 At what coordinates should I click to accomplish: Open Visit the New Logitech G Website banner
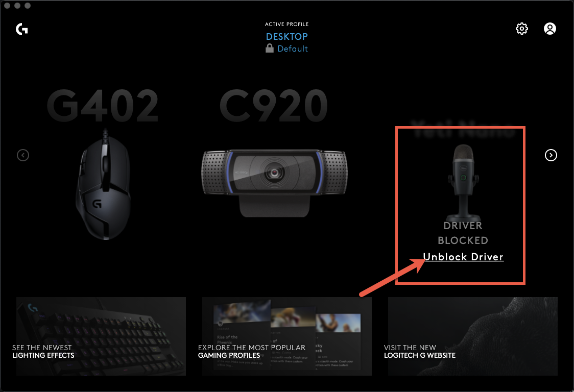(473, 336)
